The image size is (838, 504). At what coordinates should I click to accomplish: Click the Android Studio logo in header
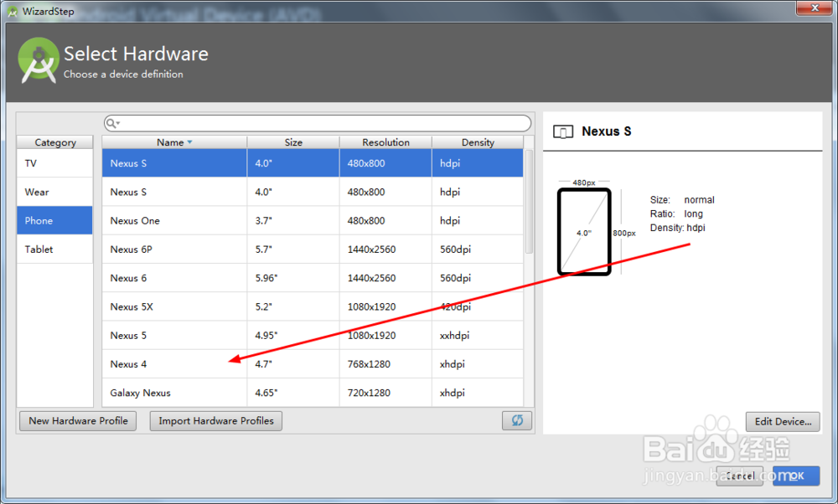pos(38,60)
